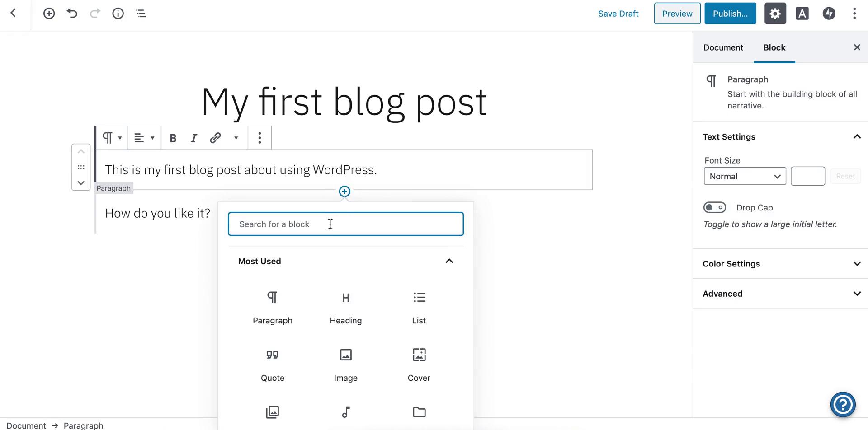Switch to the Document tab
This screenshot has height=430, width=868.
click(x=722, y=47)
